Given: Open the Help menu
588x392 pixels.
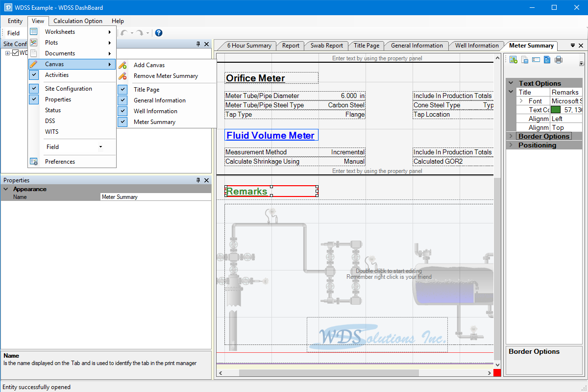Looking at the screenshot, I should coord(118,21).
